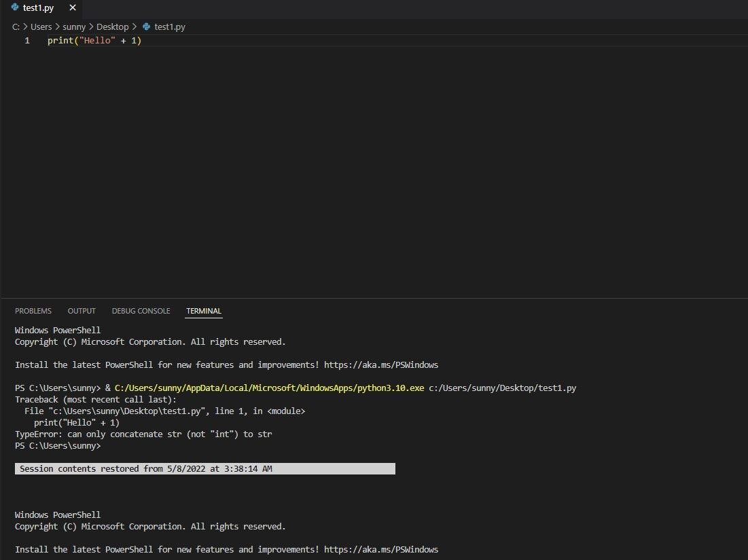
Task: Click the python3.10.exe path in terminal
Action: coord(269,388)
